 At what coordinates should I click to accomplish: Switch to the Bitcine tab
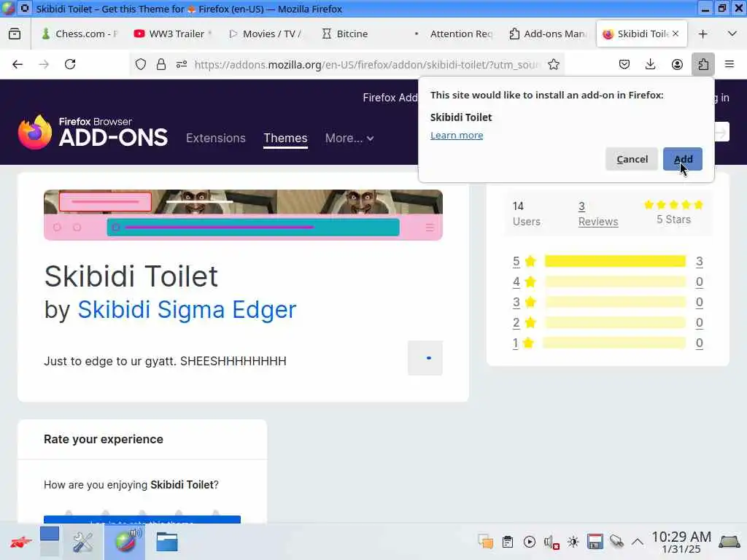360,34
